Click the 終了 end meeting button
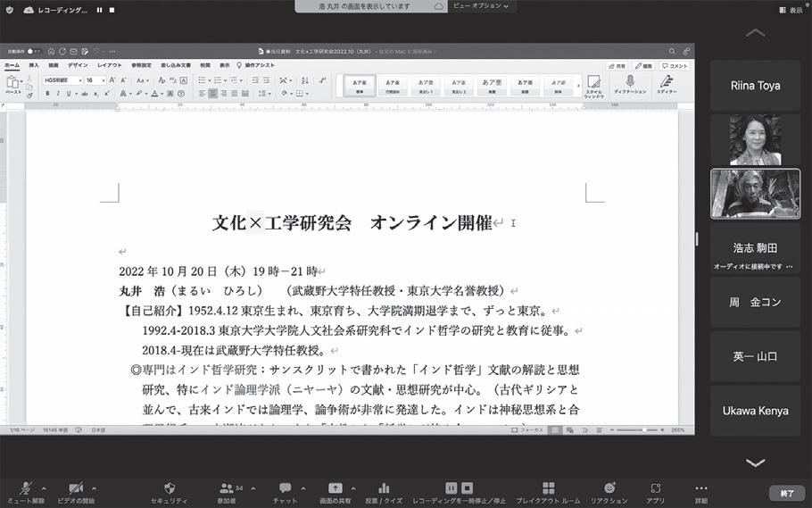Image resolution: width=812 pixels, height=508 pixels. pos(787,493)
